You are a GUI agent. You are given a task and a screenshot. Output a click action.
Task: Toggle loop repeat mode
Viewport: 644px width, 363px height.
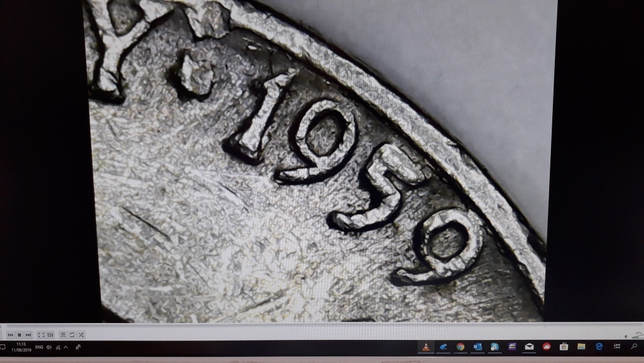[72, 335]
